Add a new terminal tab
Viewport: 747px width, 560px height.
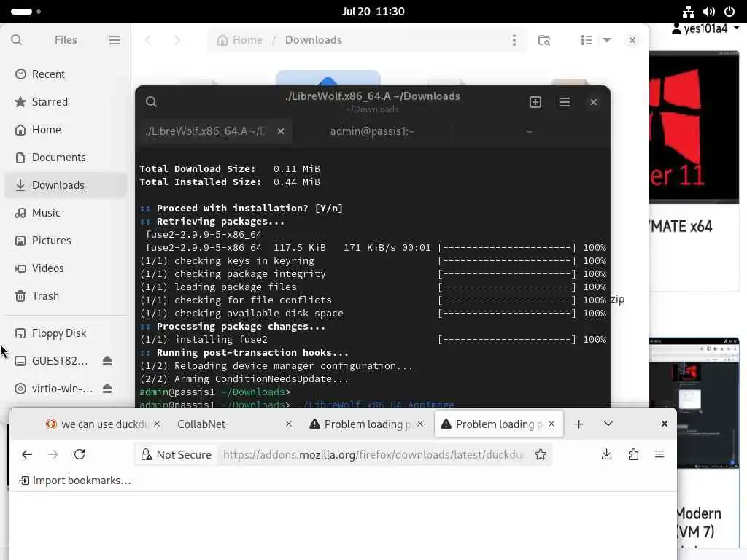pyautogui.click(x=535, y=102)
